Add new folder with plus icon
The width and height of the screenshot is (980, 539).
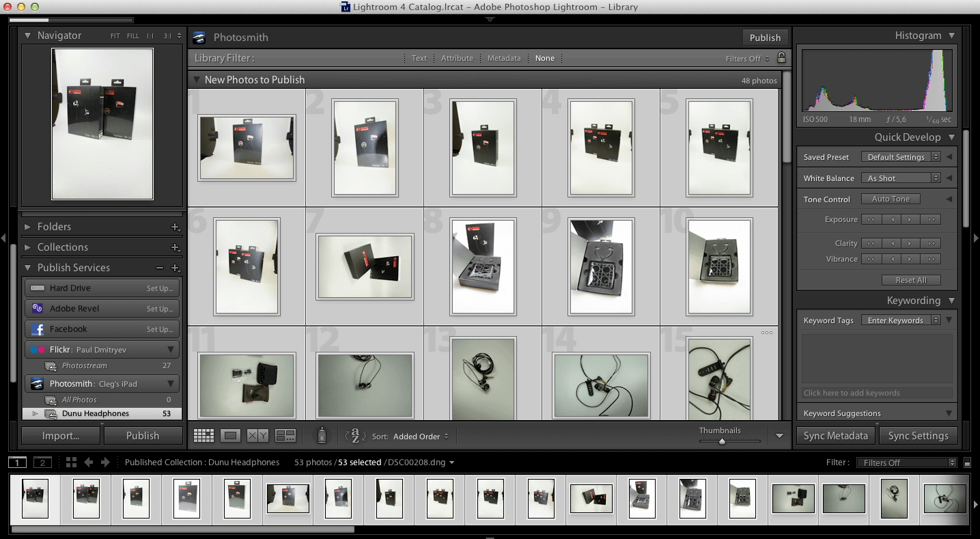tap(176, 227)
